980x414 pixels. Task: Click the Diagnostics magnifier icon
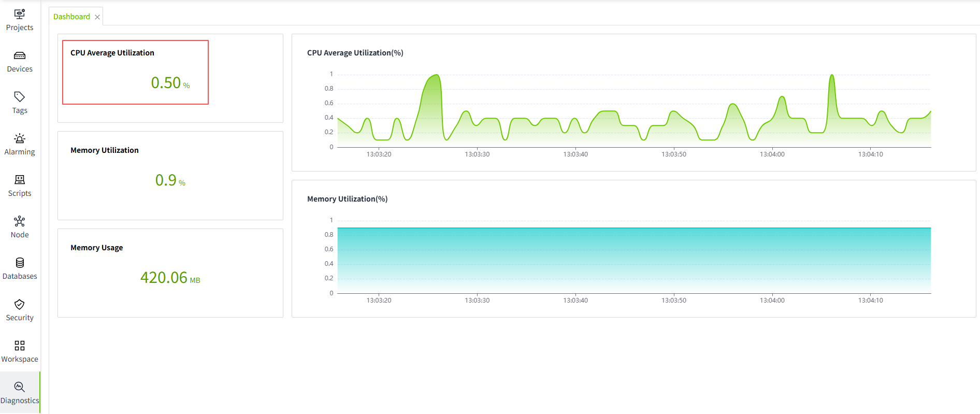point(20,387)
